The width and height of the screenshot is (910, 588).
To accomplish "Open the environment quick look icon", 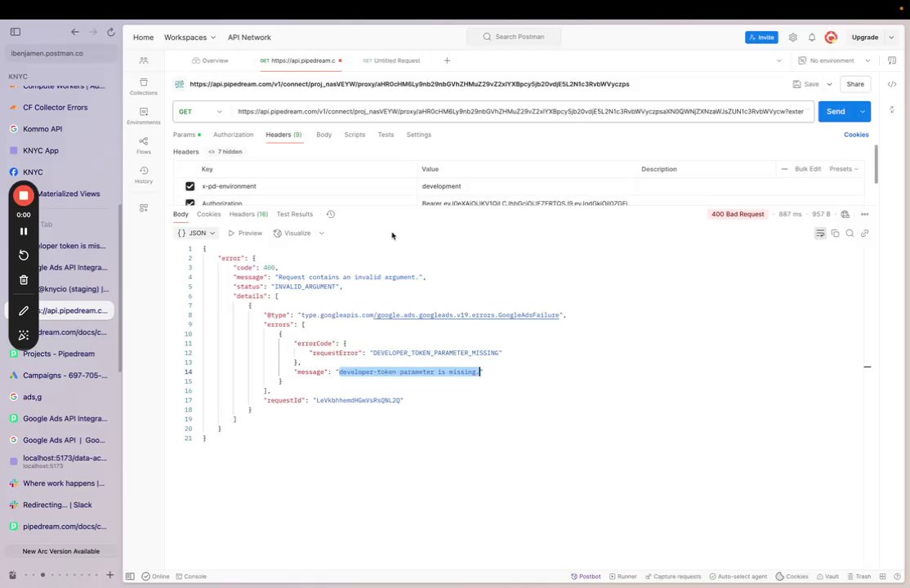I will pos(892,60).
